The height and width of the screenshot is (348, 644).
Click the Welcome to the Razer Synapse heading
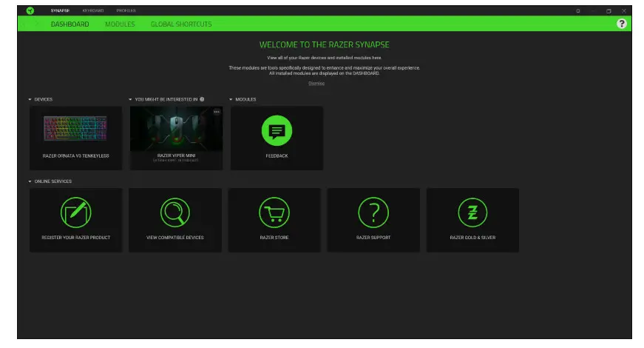point(324,45)
